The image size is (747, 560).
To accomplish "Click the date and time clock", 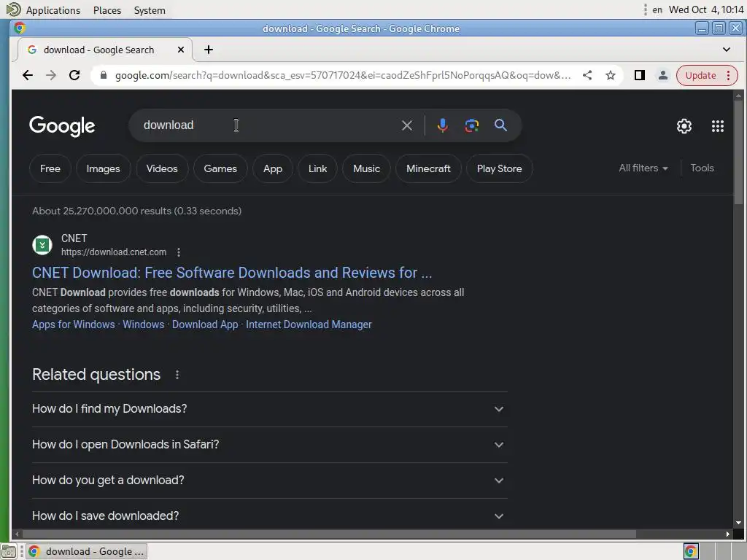I will point(706,9).
